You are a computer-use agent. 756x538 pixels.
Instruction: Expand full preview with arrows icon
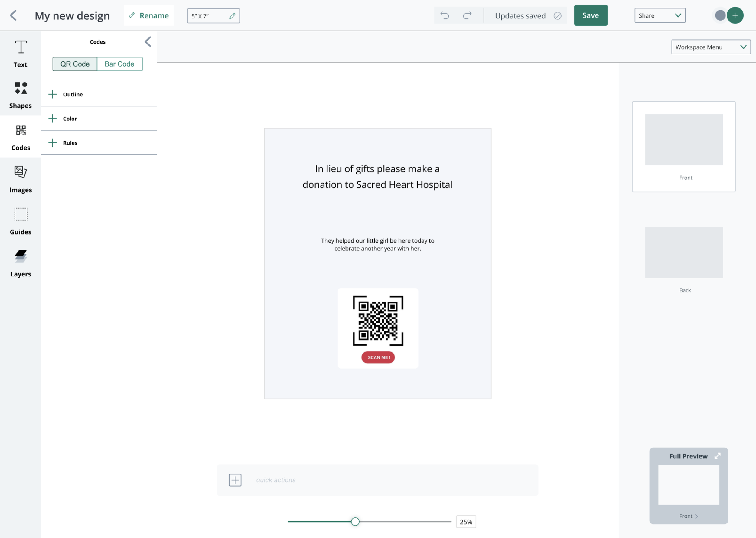click(x=718, y=456)
